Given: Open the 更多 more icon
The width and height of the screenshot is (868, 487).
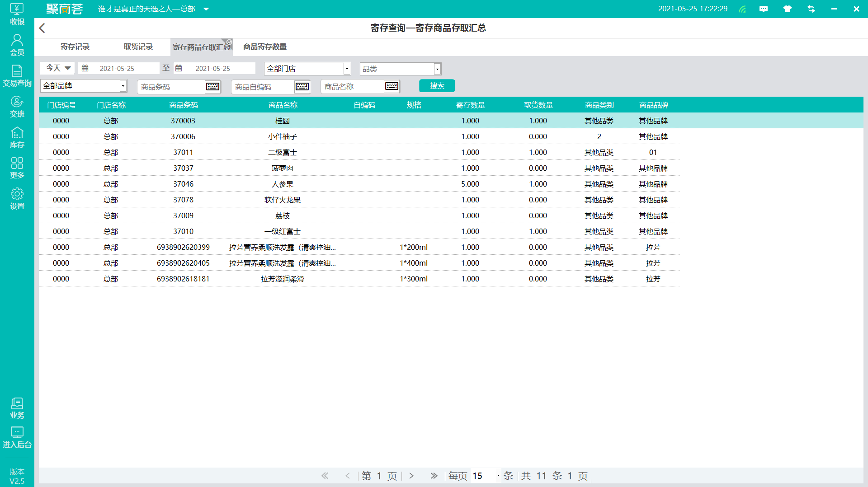Looking at the screenshot, I should 17,168.
